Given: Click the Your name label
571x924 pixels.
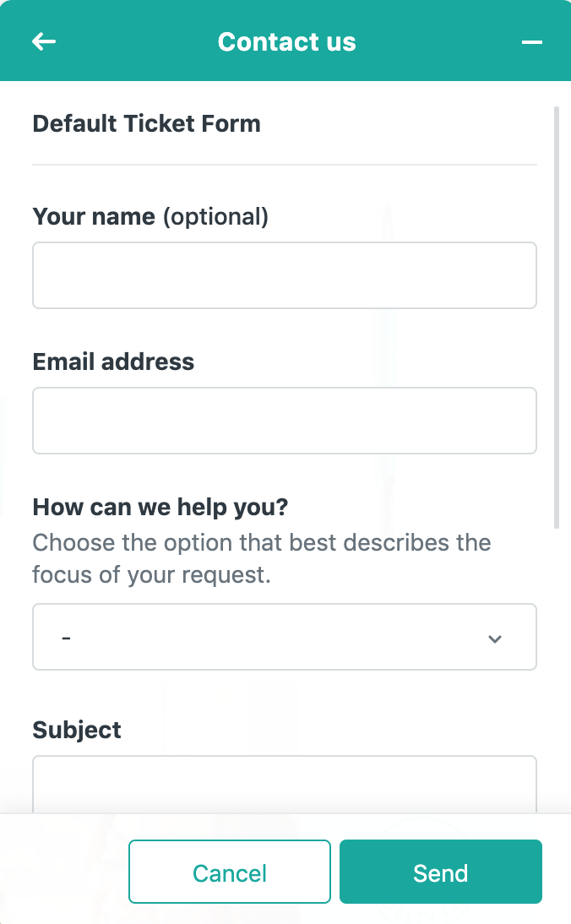Looking at the screenshot, I should (93, 217).
